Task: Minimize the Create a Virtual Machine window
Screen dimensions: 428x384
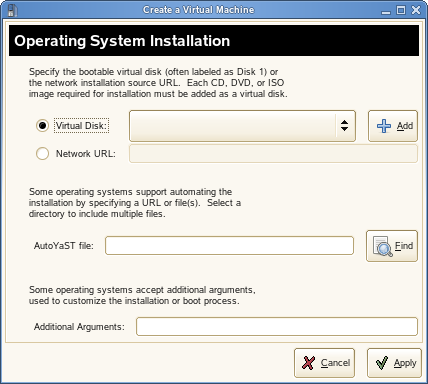Action: click(x=386, y=11)
